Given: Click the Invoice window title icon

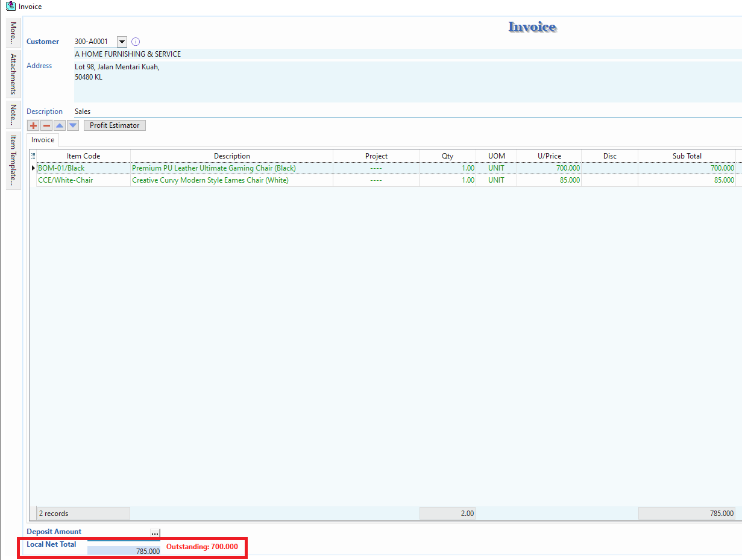Looking at the screenshot, I should [x=10, y=7].
